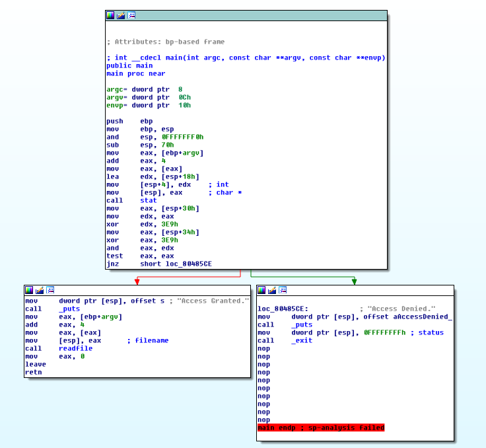
Task: Click the 'call stat' function name
Action: [148, 200]
